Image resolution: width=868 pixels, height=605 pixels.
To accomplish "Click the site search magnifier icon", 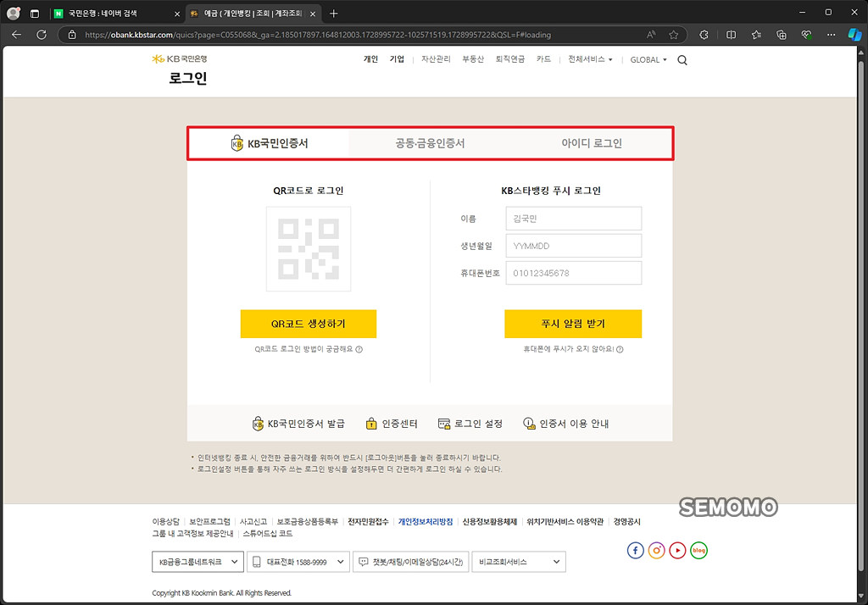I will (x=682, y=60).
